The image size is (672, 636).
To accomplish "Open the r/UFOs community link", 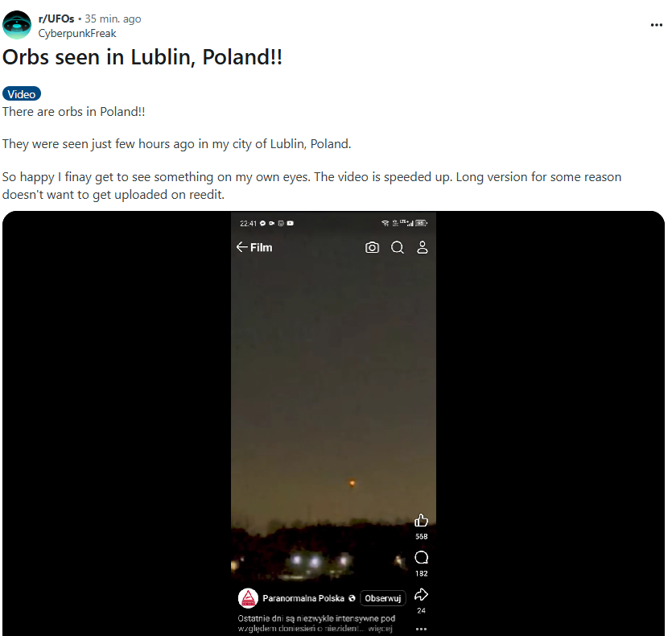I will [56, 19].
